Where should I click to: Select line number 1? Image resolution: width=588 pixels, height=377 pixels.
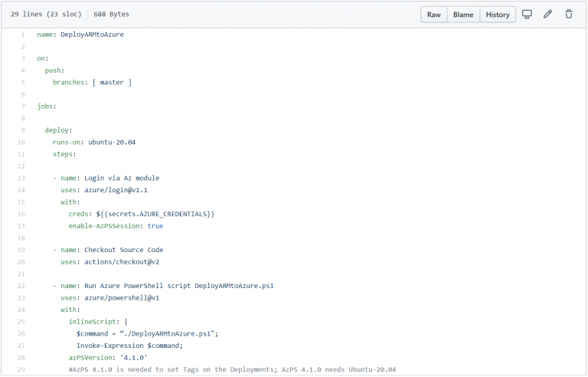pos(22,34)
